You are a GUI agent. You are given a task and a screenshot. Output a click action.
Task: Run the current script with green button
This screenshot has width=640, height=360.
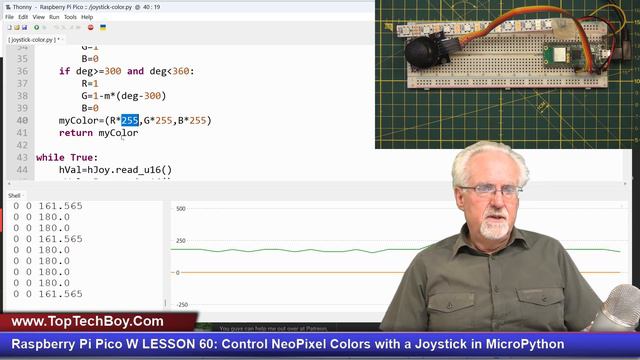(x=37, y=27)
